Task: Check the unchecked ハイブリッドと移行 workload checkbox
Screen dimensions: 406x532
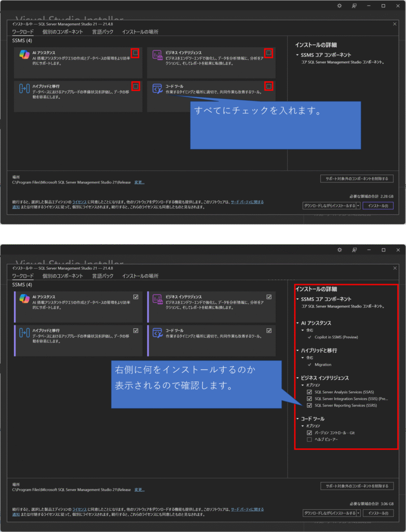Action: (136, 86)
